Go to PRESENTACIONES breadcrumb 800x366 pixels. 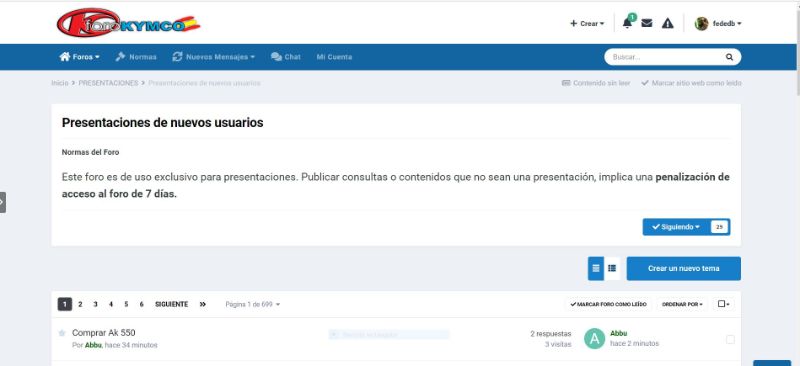point(108,83)
